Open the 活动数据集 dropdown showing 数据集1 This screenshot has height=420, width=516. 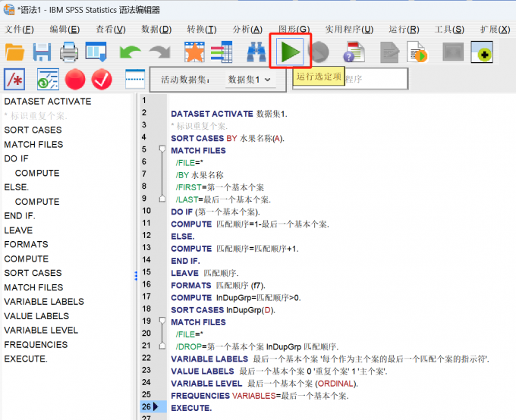click(250, 80)
